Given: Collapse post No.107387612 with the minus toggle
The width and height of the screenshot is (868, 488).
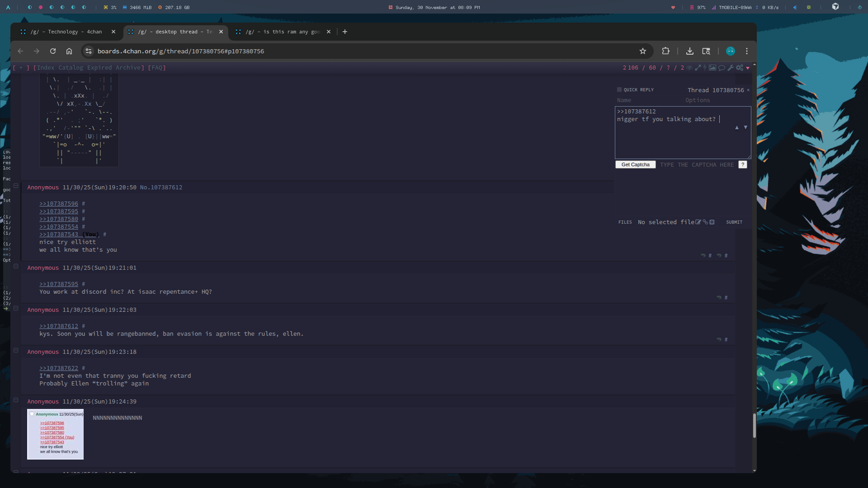Looking at the screenshot, I should 16,186.
